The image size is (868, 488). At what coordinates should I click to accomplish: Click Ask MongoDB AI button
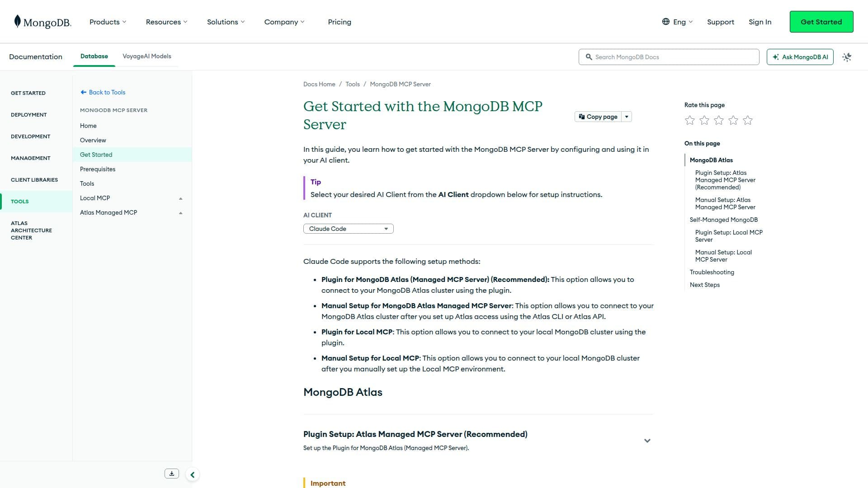[800, 57]
